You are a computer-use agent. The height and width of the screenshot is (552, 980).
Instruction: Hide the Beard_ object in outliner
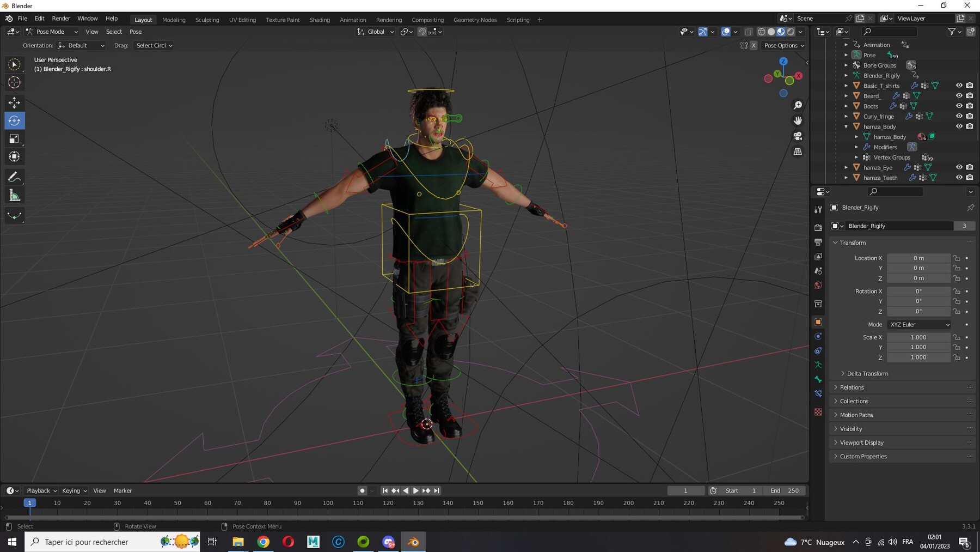(x=959, y=96)
